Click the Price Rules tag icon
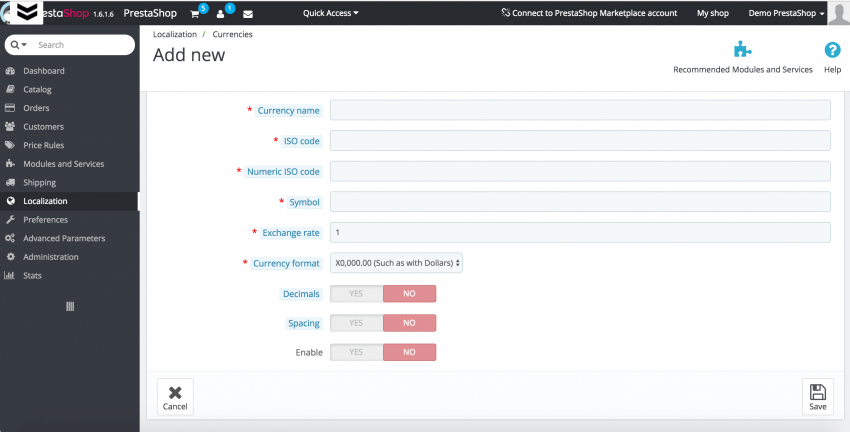 [x=10, y=145]
